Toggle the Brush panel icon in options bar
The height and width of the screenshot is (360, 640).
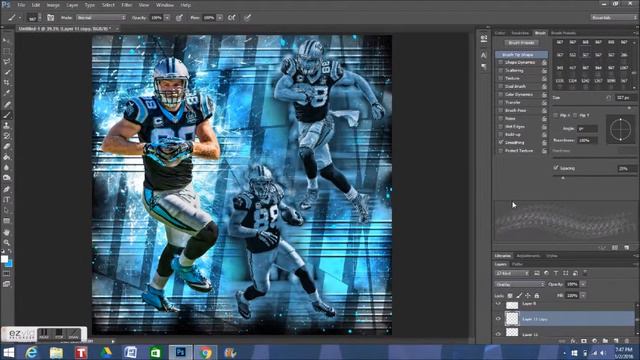point(51,18)
